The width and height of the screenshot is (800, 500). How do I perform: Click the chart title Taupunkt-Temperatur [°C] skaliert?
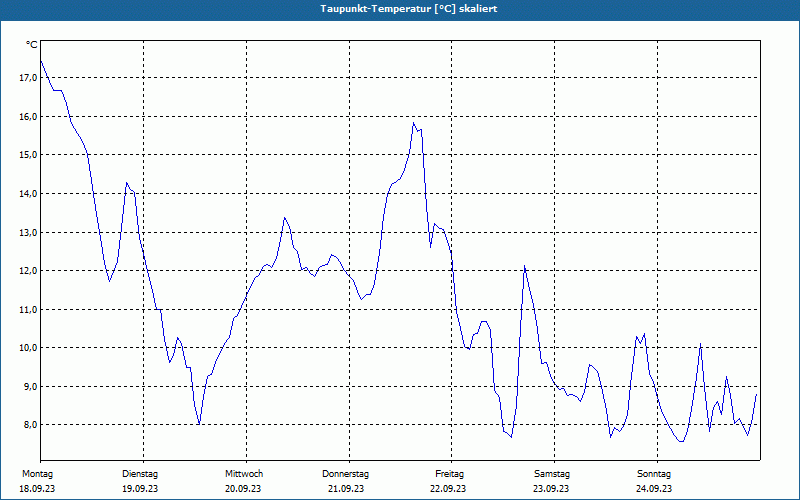409,9
